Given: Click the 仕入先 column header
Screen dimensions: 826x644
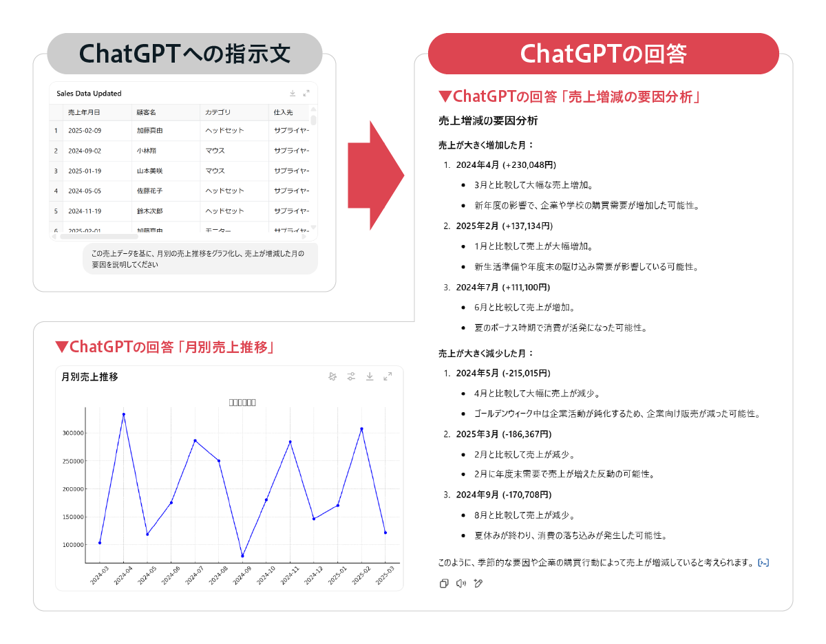Looking at the screenshot, I should [x=289, y=112].
